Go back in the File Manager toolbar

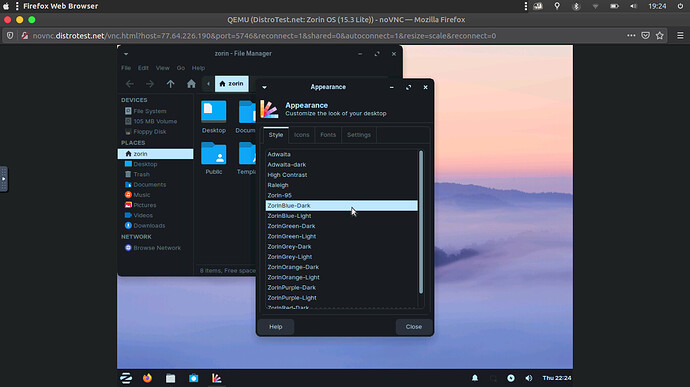[130, 84]
